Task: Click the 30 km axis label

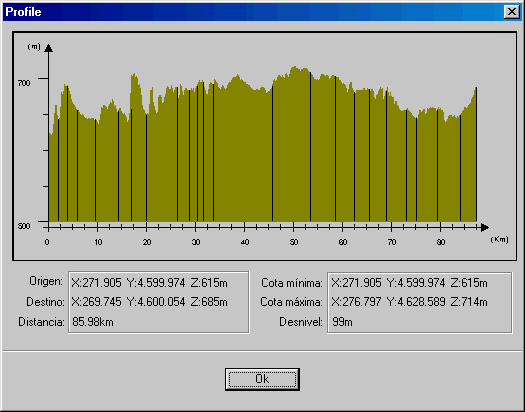Action: [196, 242]
